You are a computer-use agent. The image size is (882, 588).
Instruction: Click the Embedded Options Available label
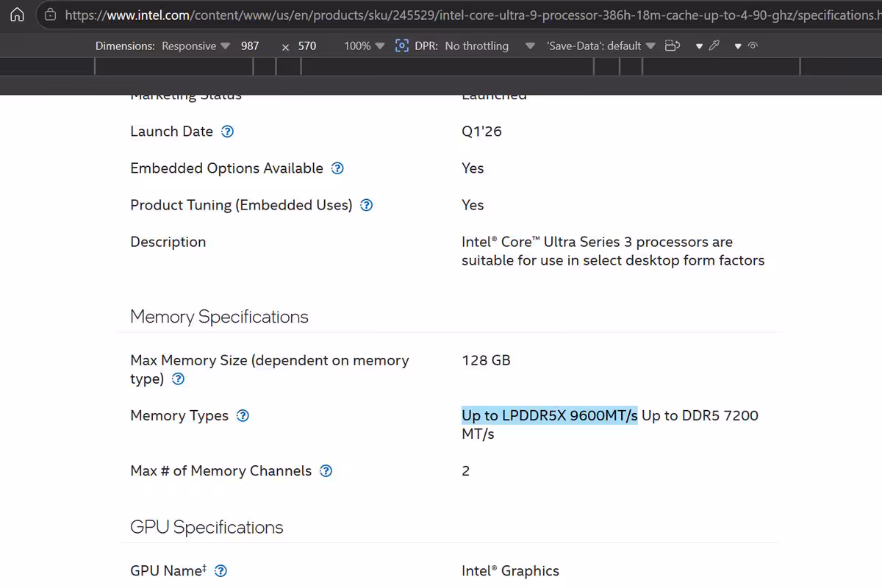(x=226, y=168)
